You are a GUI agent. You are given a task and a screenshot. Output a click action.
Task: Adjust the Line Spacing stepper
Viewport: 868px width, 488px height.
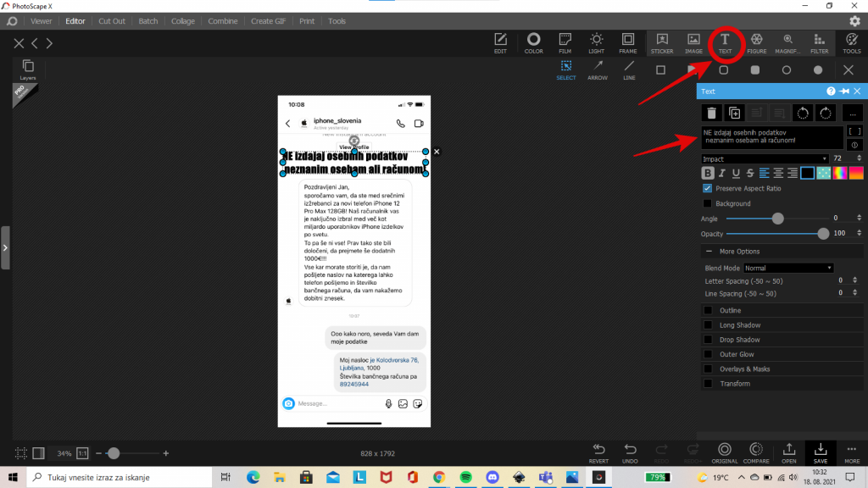coord(854,293)
